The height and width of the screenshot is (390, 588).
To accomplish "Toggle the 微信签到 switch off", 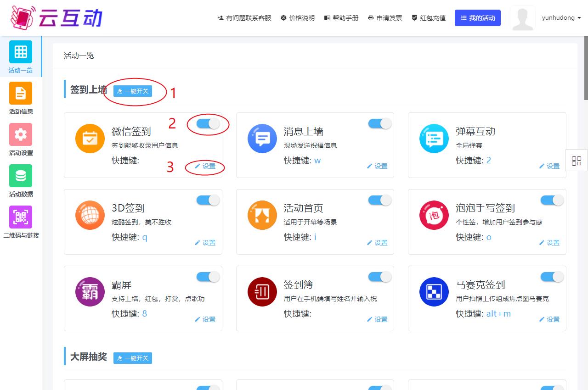I will click(208, 123).
